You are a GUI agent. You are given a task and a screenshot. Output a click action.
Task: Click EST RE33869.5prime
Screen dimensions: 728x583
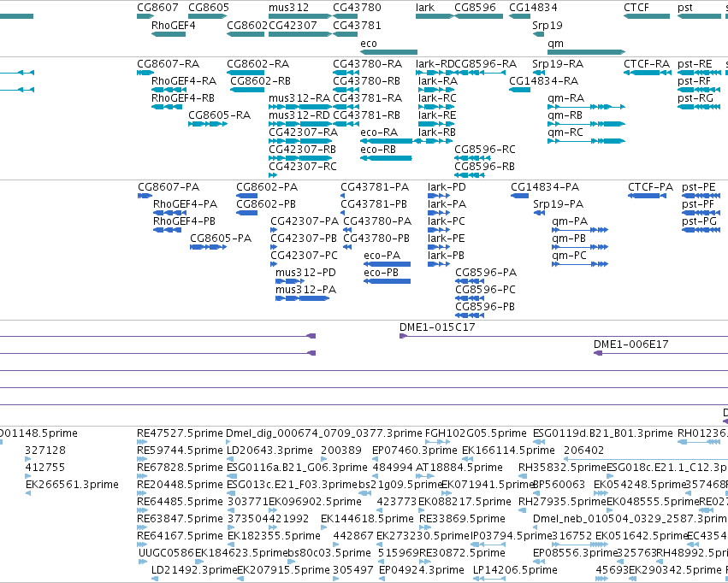click(463, 519)
